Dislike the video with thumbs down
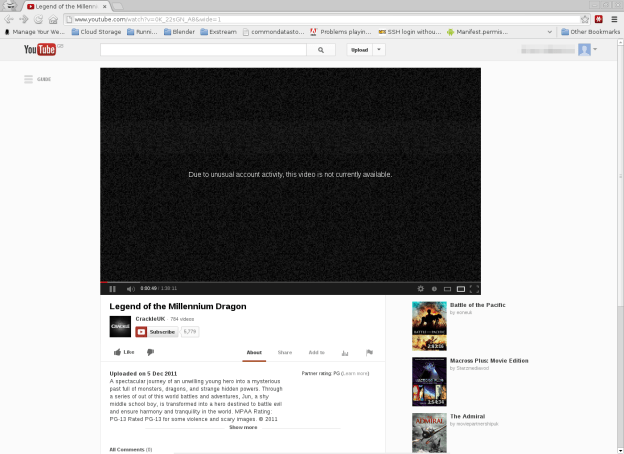This screenshot has width=624, height=454. pos(150,352)
